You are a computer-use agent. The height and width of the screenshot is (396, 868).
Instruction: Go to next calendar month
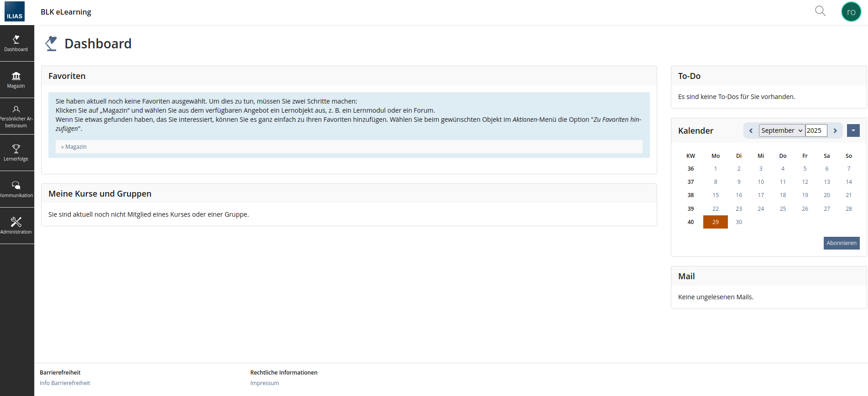point(835,130)
